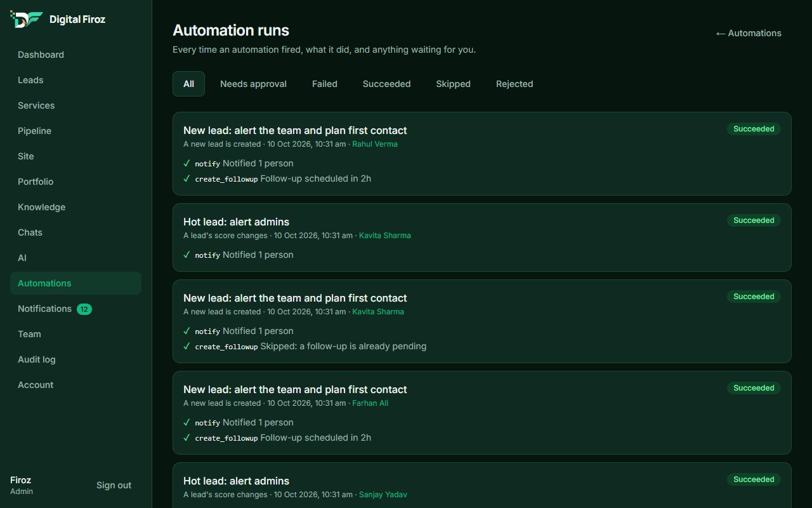Select Automations in the sidebar

point(75,283)
